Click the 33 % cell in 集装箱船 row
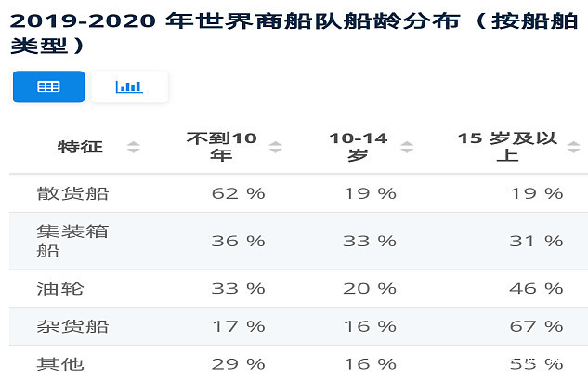This screenshot has width=588, height=381. click(370, 241)
